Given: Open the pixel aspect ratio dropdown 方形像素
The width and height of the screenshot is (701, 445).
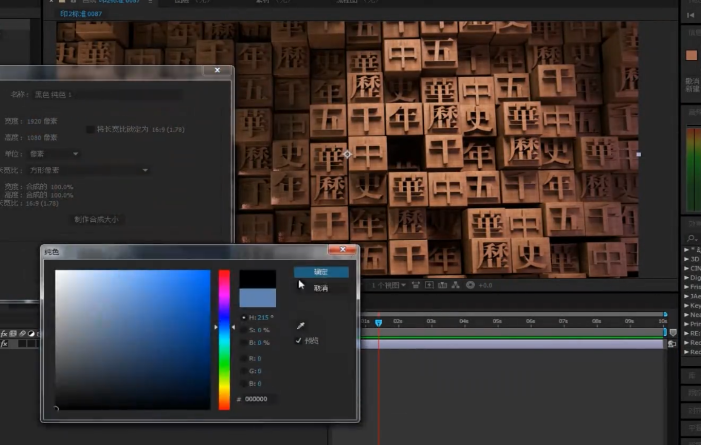Looking at the screenshot, I should coord(88,170).
